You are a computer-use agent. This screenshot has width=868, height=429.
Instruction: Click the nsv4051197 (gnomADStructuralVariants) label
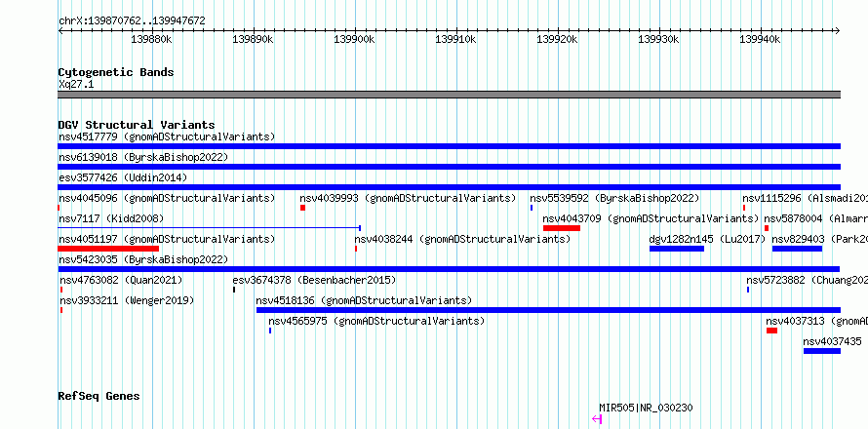(x=167, y=239)
